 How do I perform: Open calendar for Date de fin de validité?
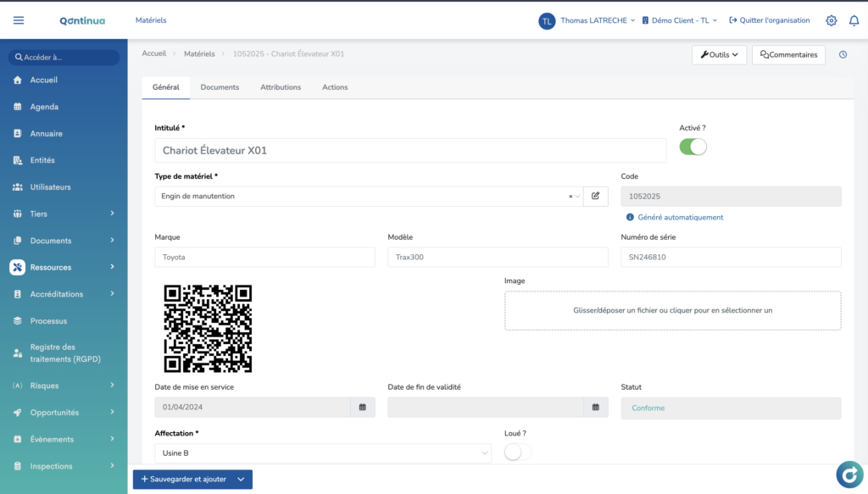point(595,408)
